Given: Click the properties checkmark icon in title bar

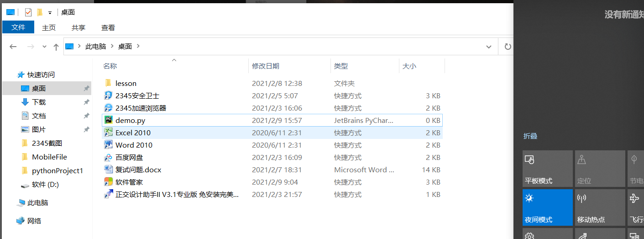Looking at the screenshot, I should (28, 12).
